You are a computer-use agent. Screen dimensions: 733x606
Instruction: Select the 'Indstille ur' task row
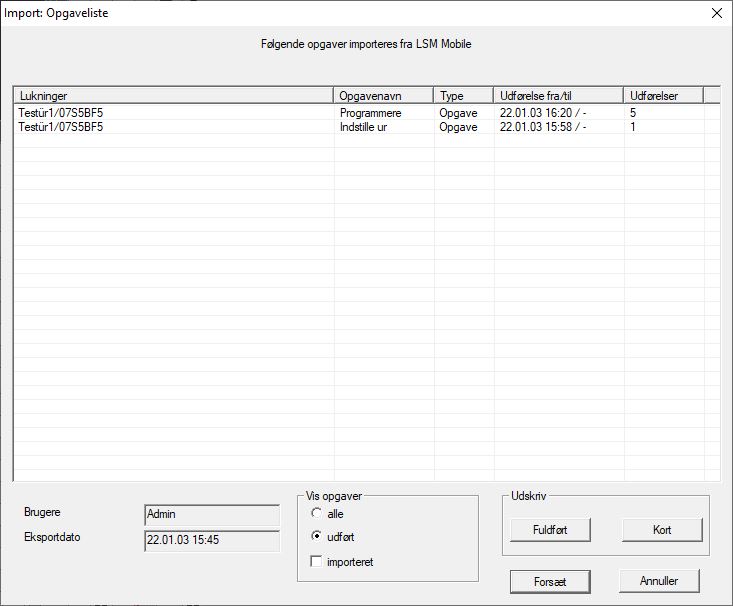[367, 127]
